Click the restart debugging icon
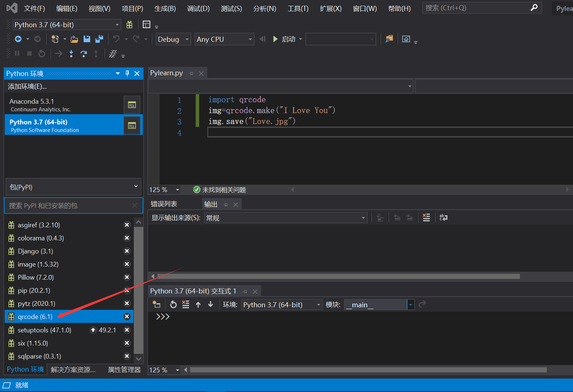The image size is (573, 392). (x=42, y=54)
